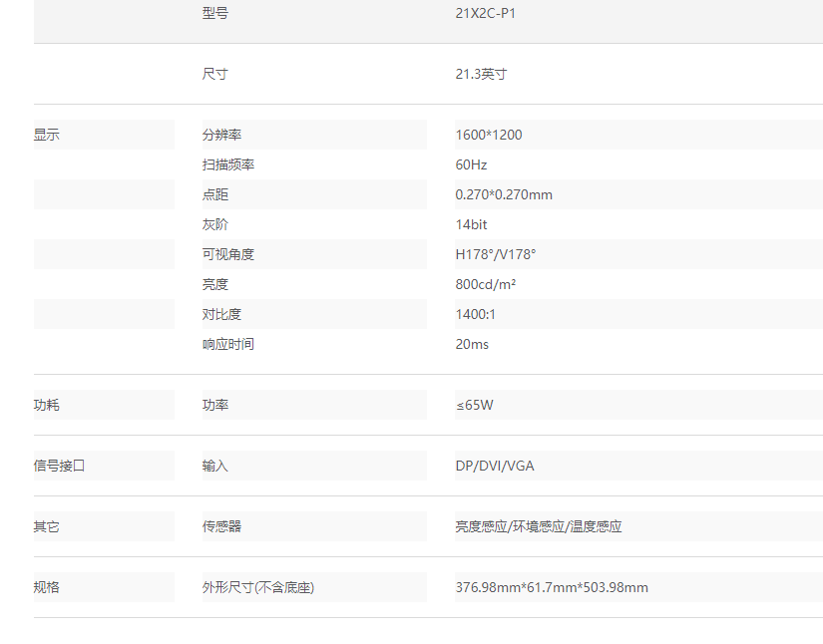Click the 功率 label
This screenshot has width=823, height=644.
click(x=215, y=405)
